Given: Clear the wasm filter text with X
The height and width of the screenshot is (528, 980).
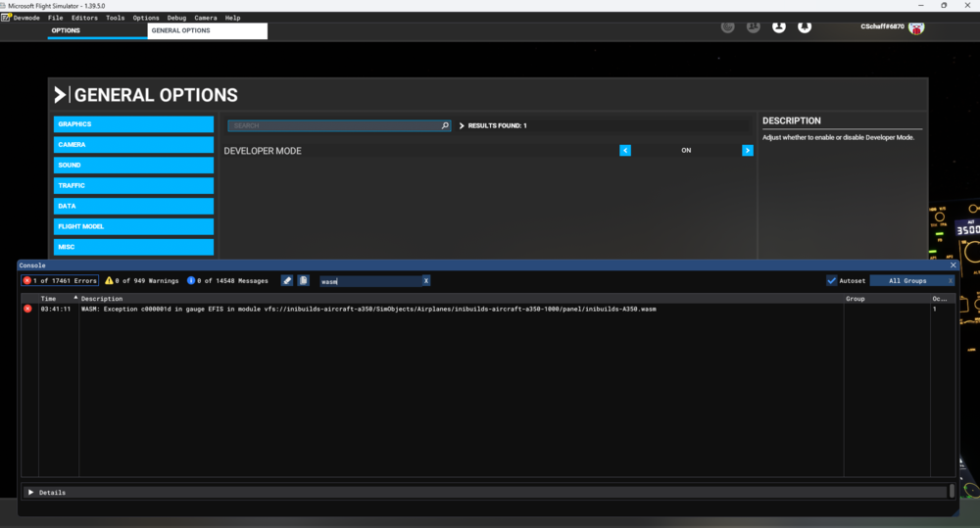Looking at the screenshot, I should click(x=426, y=280).
